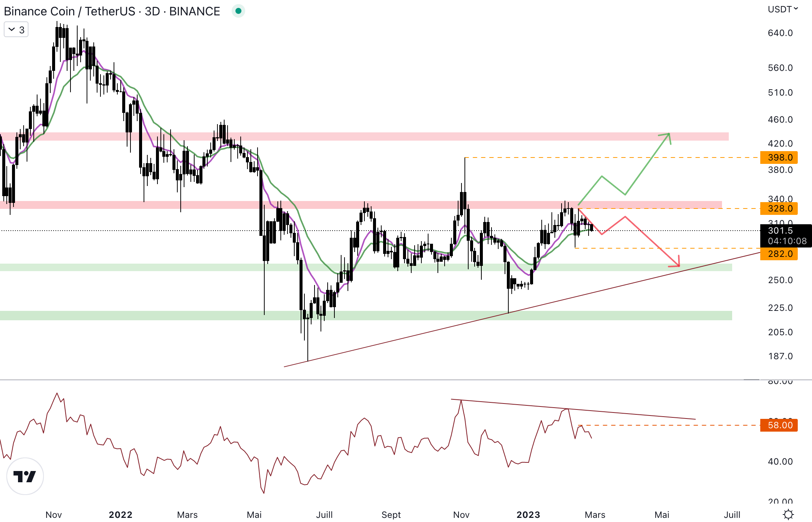Select the orange 328.0 price label
The image size is (812, 522).
[x=779, y=208]
